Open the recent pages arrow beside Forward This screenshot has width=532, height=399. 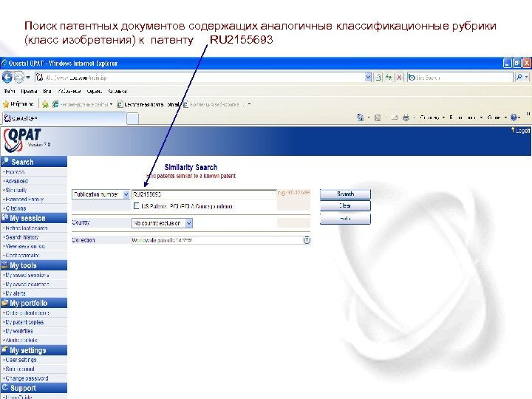point(28,78)
